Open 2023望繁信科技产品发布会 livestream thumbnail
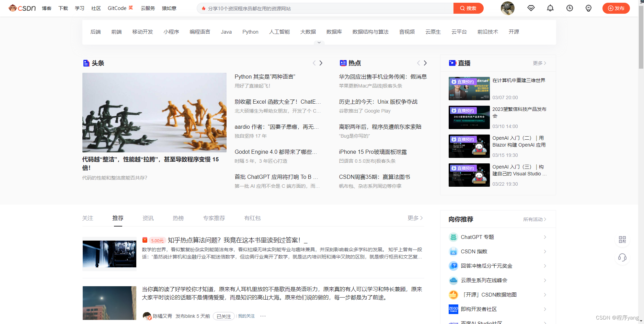The height and width of the screenshot is (324, 644). pyautogui.click(x=469, y=117)
